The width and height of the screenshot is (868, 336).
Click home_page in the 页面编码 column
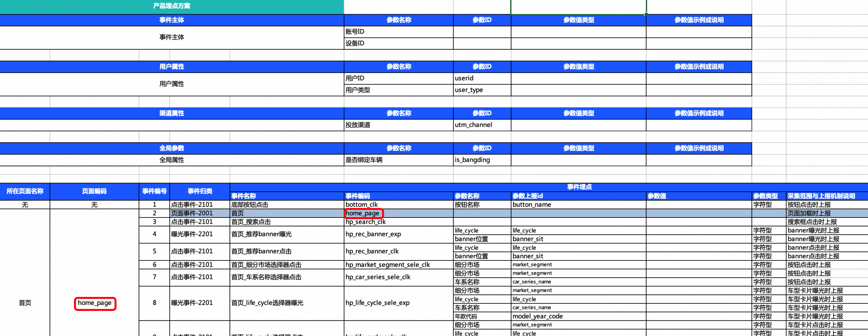(x=95, y=303)
